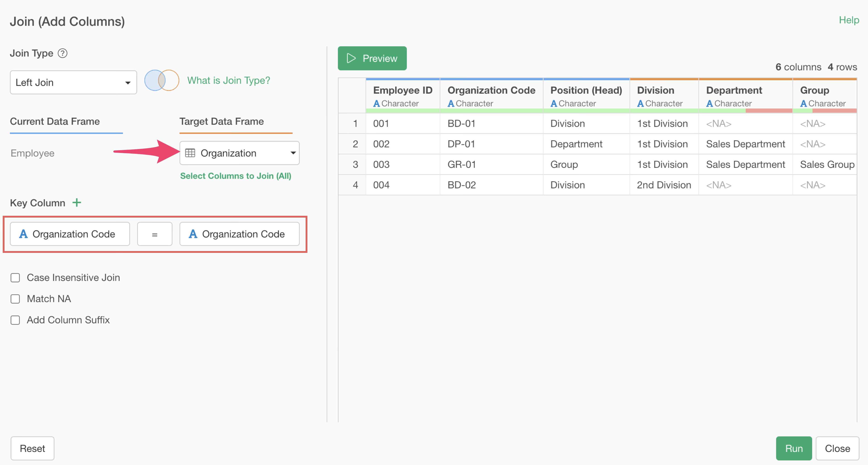Open the equals operator selector
The image size is (868, 465).
(155, 234)
